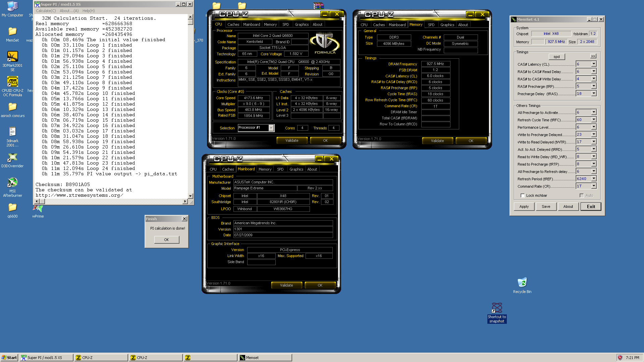Click the >> expand button in MemSet Timings
The height and width of the screenshot is (362, 644).
[x=593, y=56]
